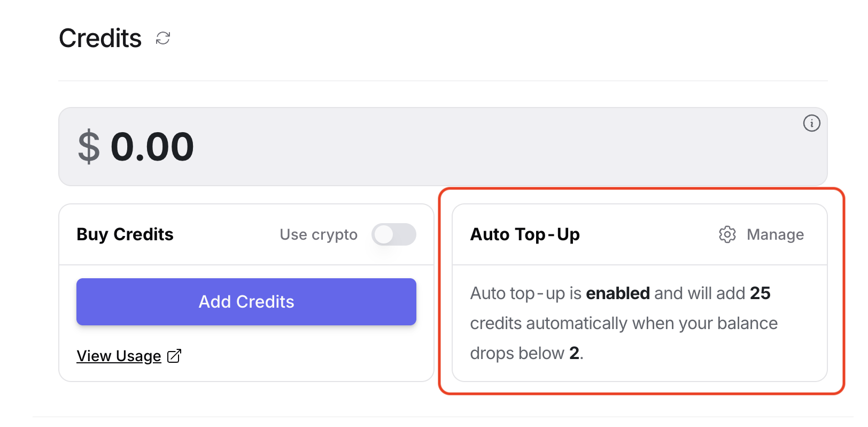Click the Use crypto label text

pyautogui.click(x=319, y=234)
